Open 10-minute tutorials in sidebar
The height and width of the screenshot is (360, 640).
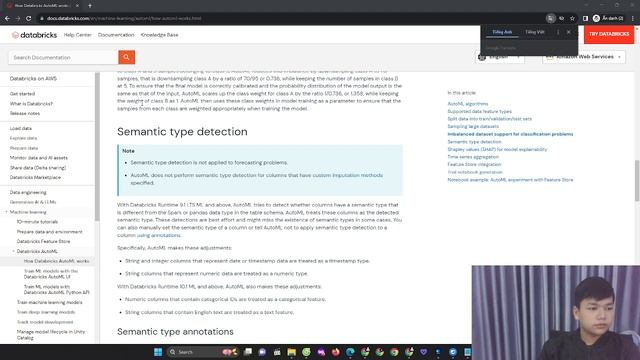coord(38,222)
